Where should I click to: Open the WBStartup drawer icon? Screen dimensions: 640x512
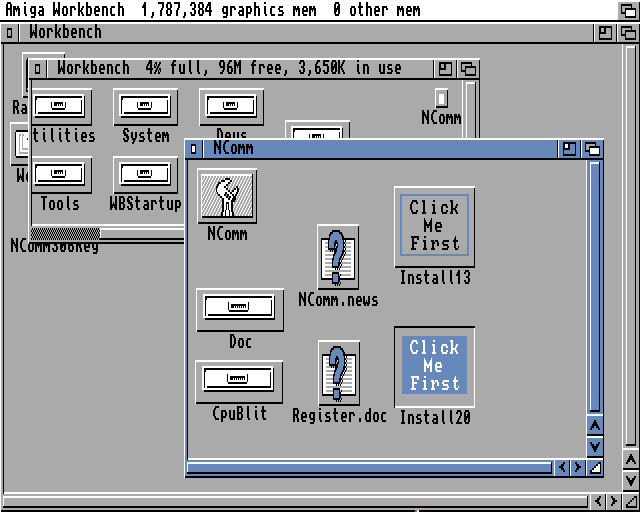click(x=146, y=175)
